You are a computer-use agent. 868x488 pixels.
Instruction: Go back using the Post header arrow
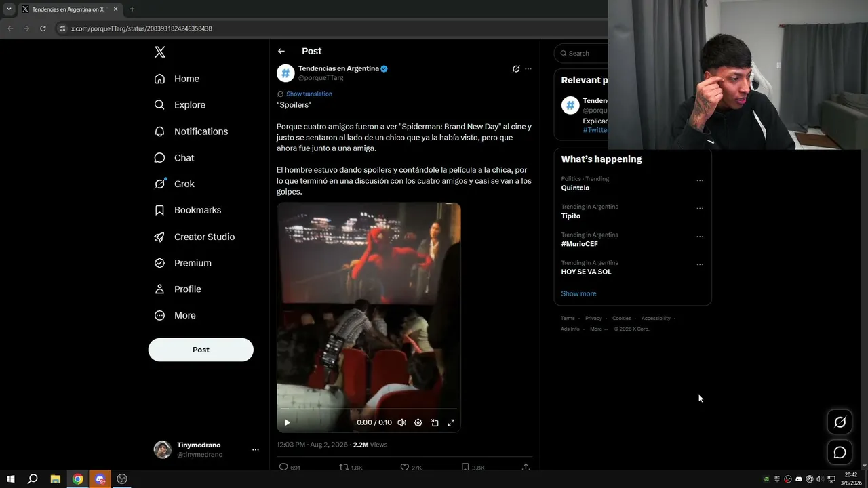click(x=281, y=51)
